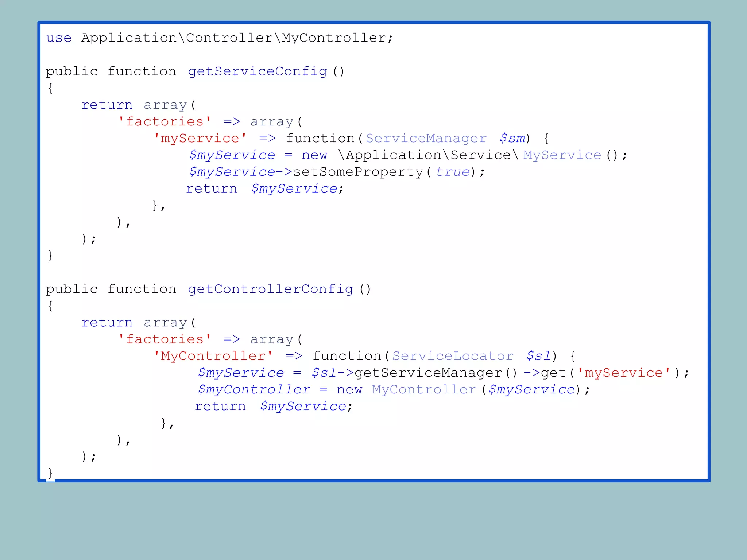The height and width of the screenshot is (560, 747).
Task: Click getServiceManager() method call
Action: pyautogui.click(x=436, y=373)
